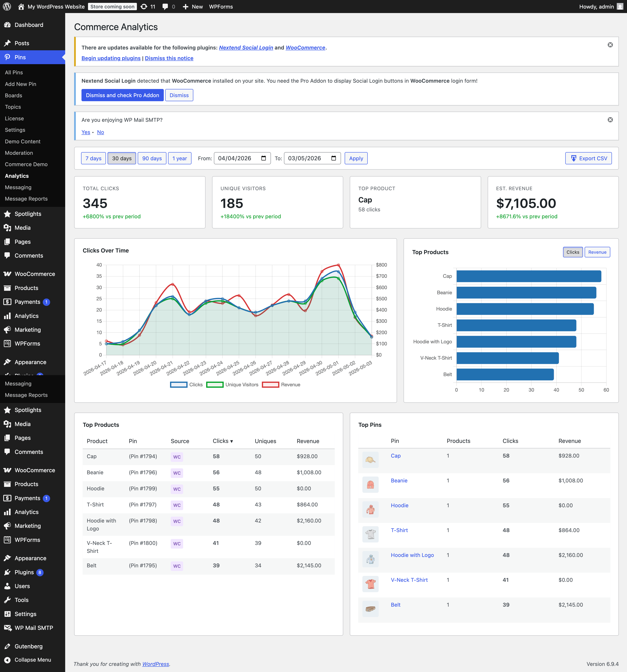
Task: Open Add New Pin submenu item
Action: click(21, 84)
